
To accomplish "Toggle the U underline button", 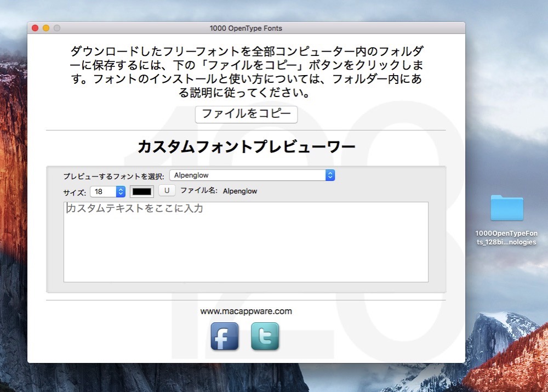I will coord(167,191).
